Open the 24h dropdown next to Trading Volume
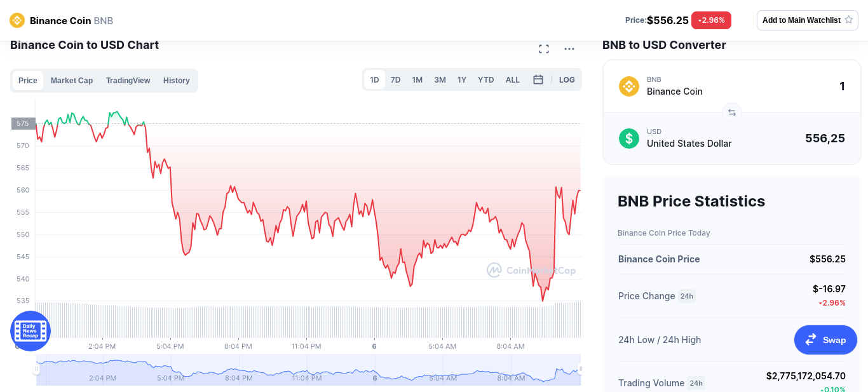Viewport: 868px width, 392px height. 696,383
